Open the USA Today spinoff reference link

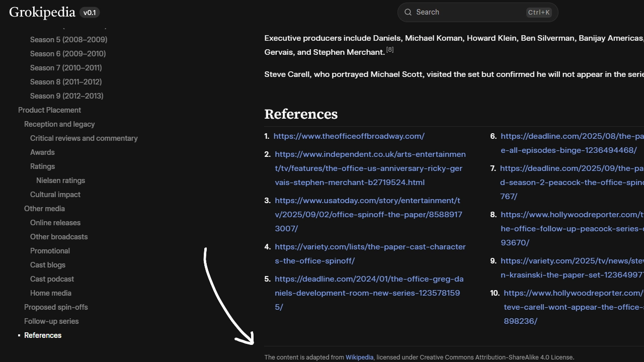point(368,215)
